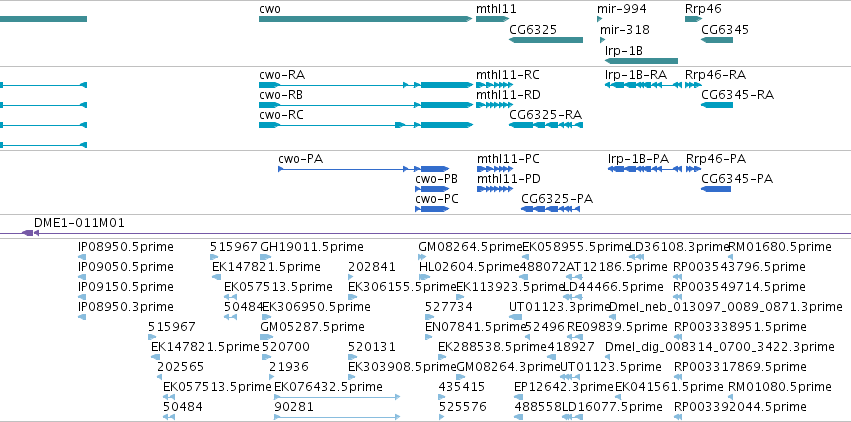Click the 527734 feature label

449,307
